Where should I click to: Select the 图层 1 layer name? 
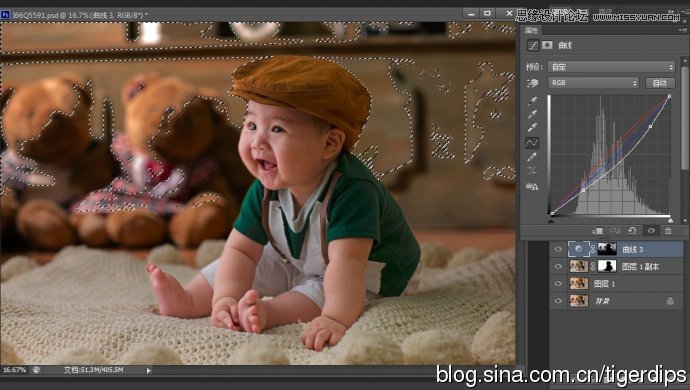[x=604, y=284]
